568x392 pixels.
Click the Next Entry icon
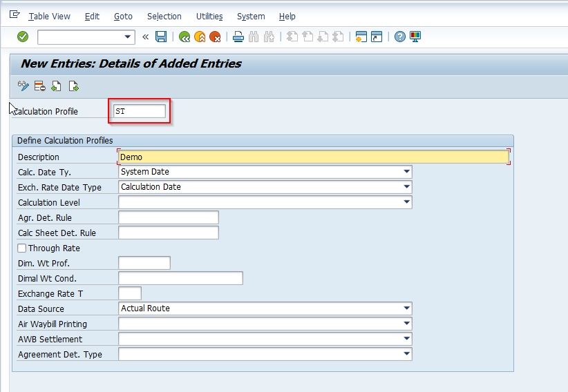coord(73,86)
